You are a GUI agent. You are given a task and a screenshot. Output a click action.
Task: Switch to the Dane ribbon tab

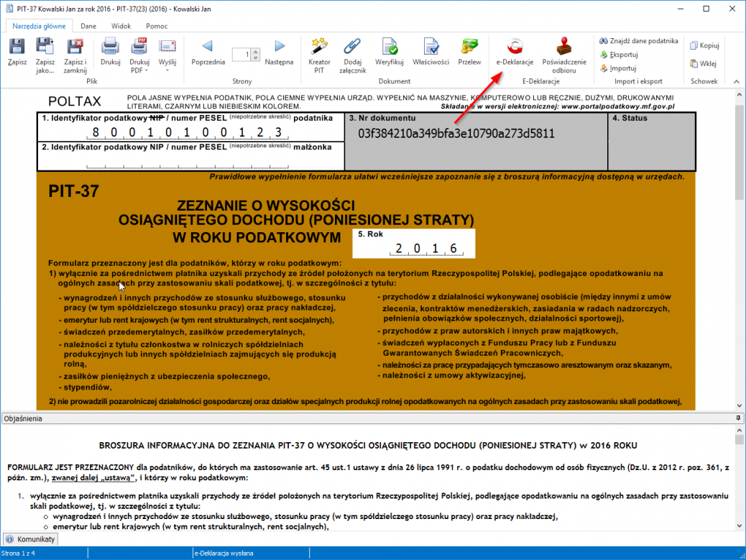pos(88,26)
